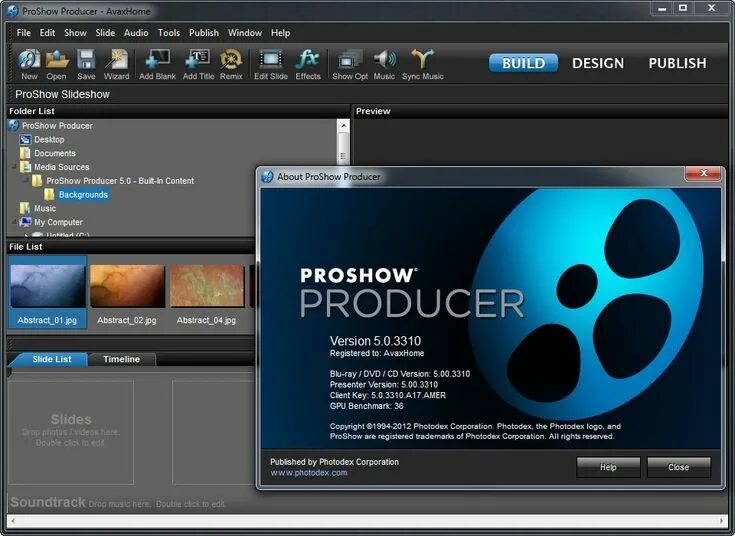
Task: Click the Add Title slide icon
Action: click(198, 64)
